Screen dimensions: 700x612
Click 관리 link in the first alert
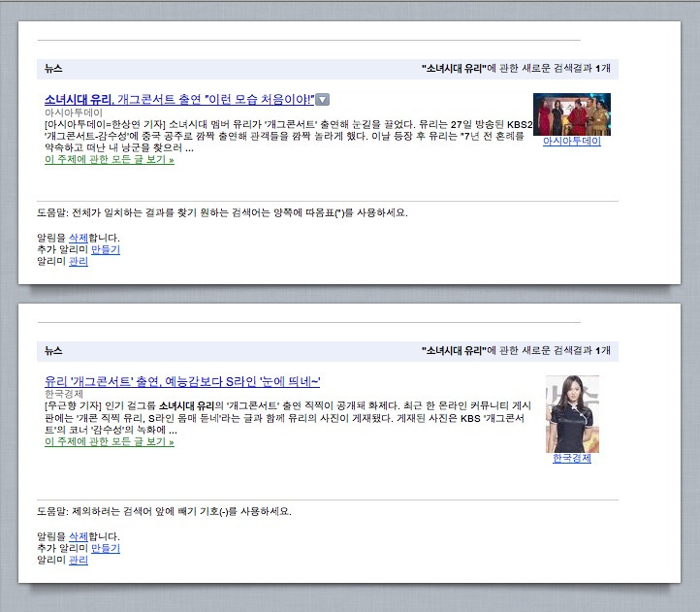click(79, 261)
